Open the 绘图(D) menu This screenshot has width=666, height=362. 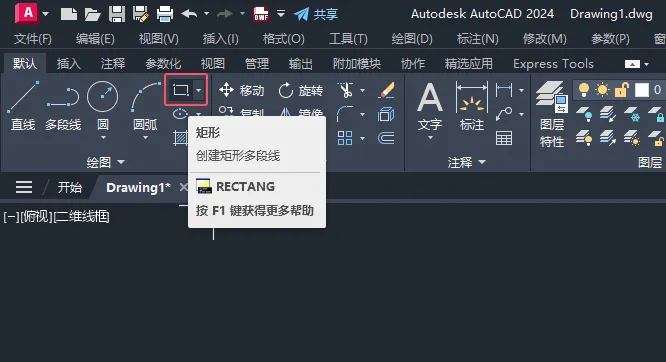[412, 39]
